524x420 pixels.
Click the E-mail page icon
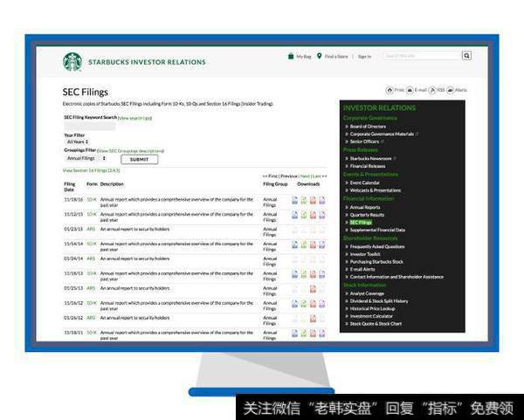410,90
